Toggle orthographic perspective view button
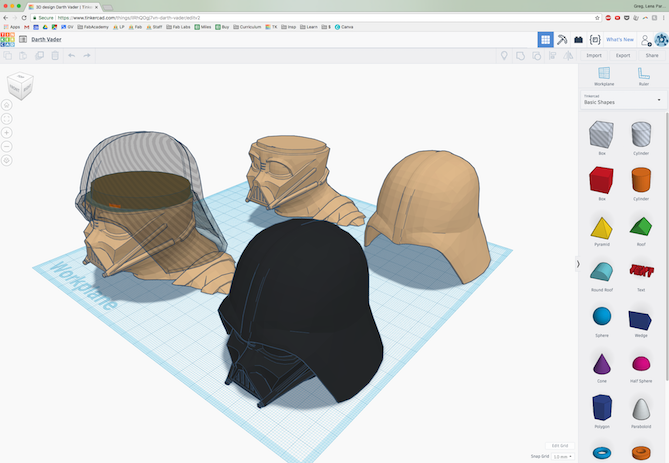The width and height of the screenshot is (669, 463). coord(6,160)
